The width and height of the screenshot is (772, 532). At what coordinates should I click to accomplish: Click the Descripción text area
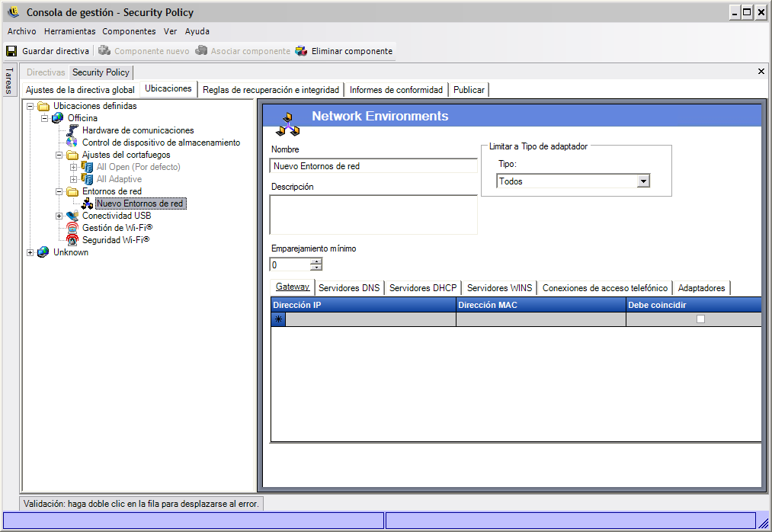click(x=373, y=214)
